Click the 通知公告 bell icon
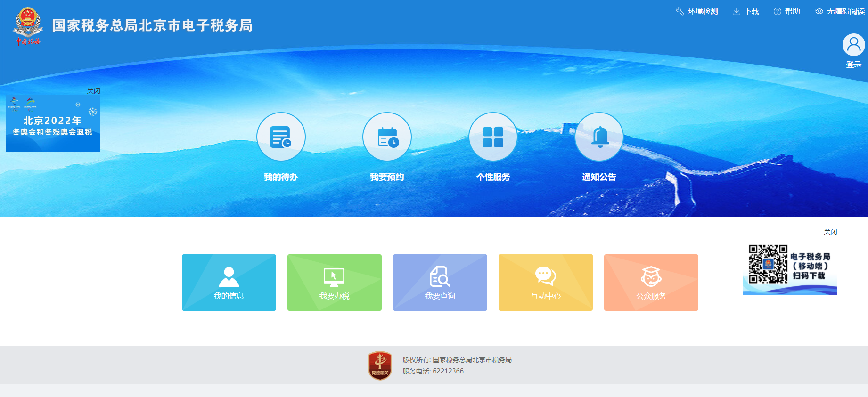868x397 pixels. coord(599,137)
